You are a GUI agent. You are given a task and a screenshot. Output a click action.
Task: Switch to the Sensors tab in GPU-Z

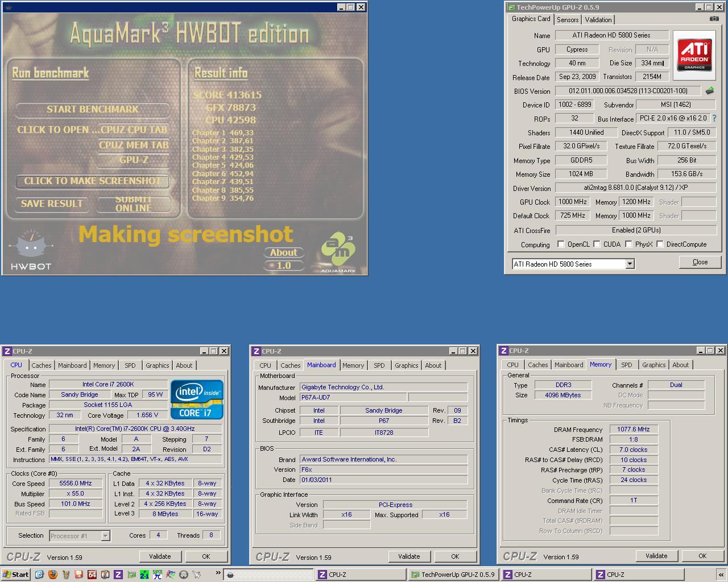(x=568, y=19)
